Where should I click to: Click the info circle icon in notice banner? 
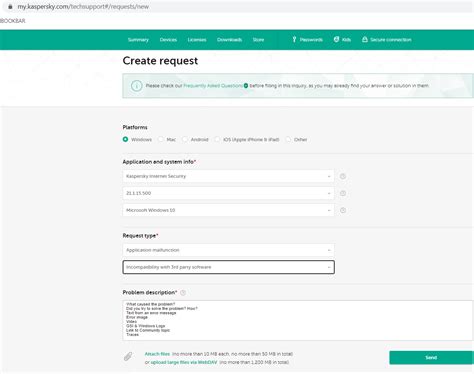tap(136, 86)
